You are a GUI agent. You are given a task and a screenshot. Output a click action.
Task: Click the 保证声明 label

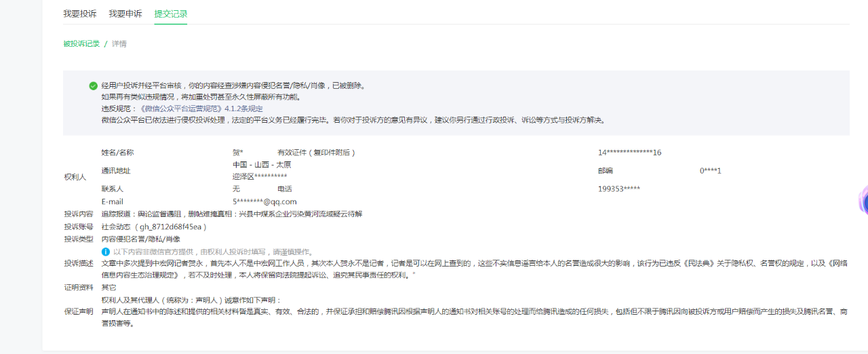tap(79, 311)
